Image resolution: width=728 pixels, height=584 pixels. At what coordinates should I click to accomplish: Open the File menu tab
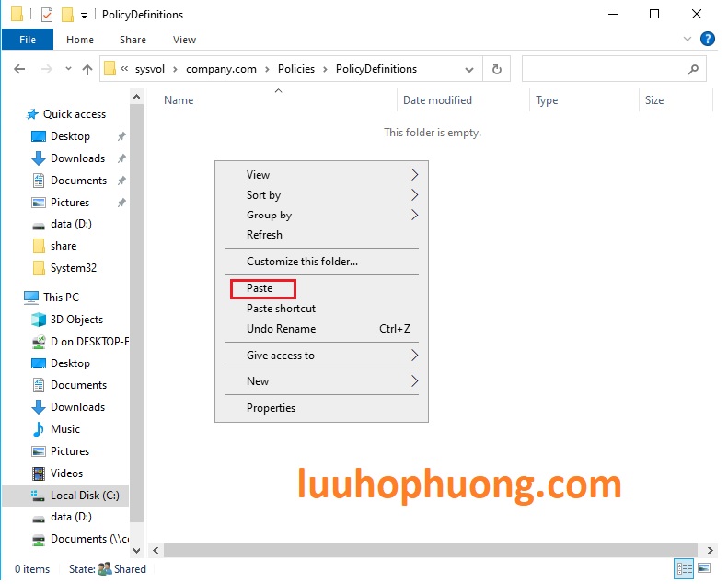click(x=28, y=40)
